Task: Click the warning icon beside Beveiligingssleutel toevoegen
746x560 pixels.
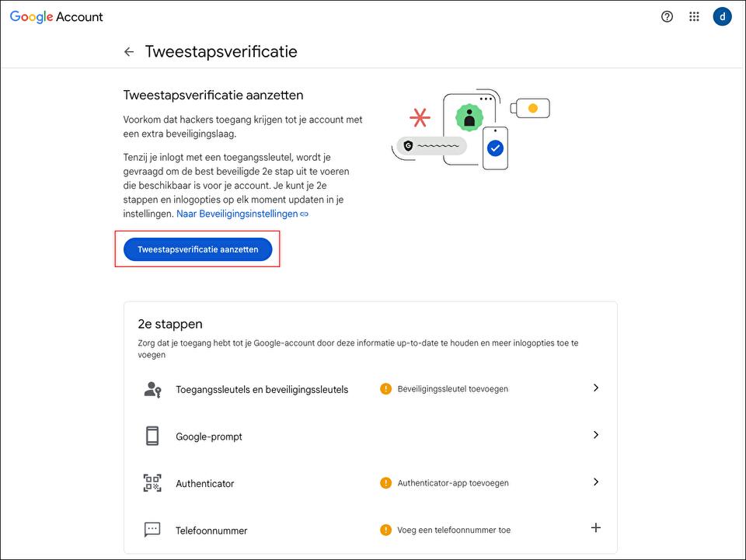Action: (385, 388)
